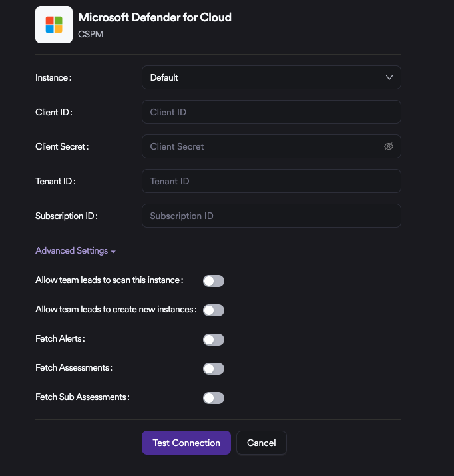Click the Client ID field label
454x476 pixels.
(54, 113)
